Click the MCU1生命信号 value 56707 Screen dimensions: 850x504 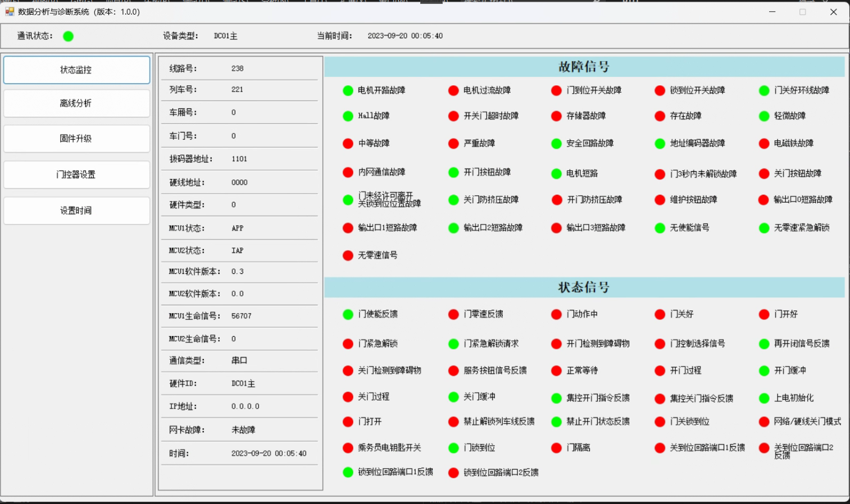click(x=242, y=316)
